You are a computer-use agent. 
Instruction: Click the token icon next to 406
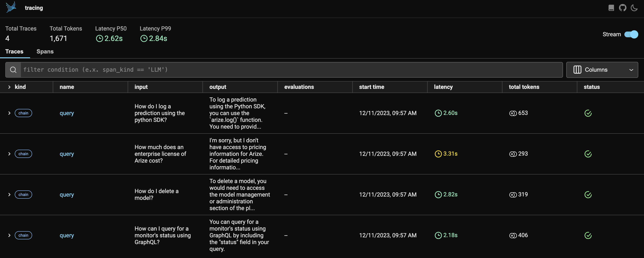pyautogui.click(x=513, y=236)
